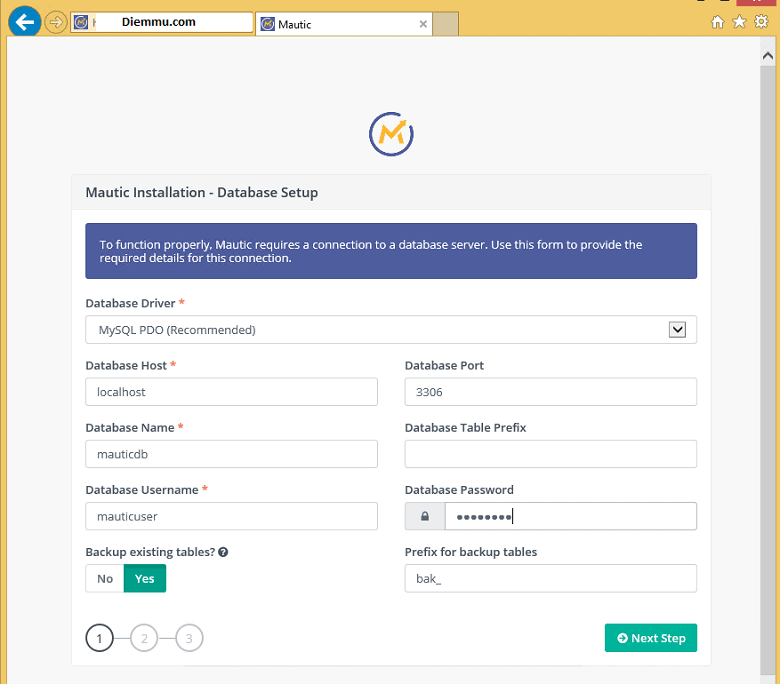The width and height of the screenshot is (780, 684).
Task: Click the 'Database Port' label
Action: pyautogui.click(x=444, y=365)
